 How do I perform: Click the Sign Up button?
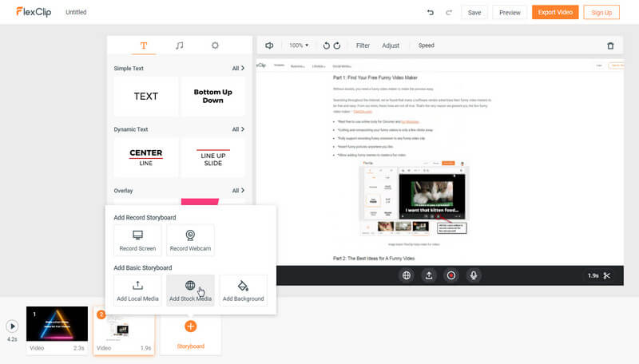click(x=601, y=12)
